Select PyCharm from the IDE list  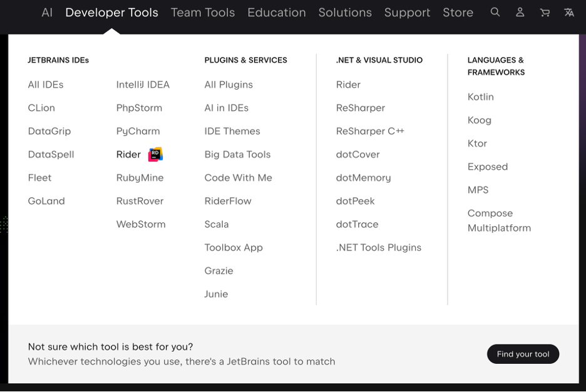(138, 131)
